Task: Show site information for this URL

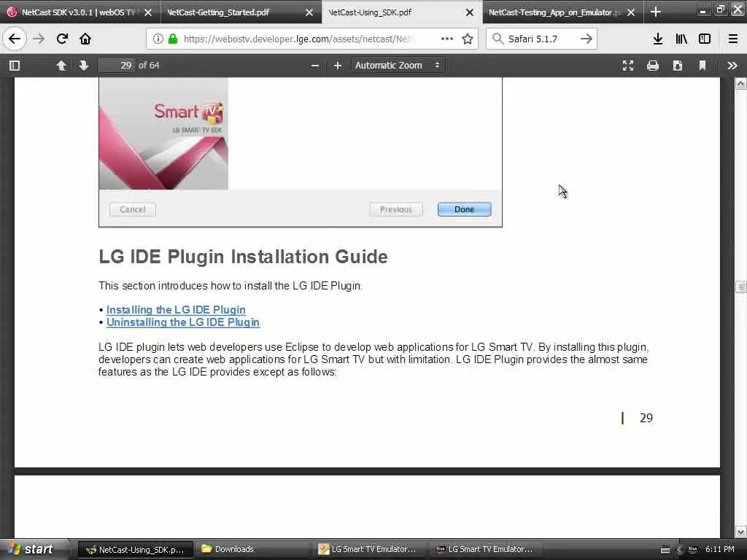Action: pos(158,39)
